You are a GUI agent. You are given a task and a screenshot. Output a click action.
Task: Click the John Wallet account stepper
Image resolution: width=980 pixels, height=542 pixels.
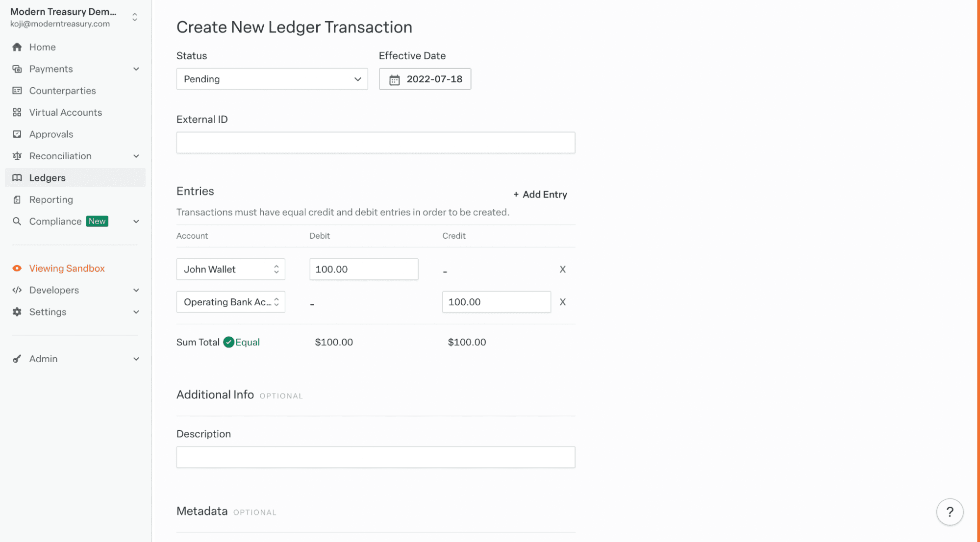pyautogui.click(x=276, y=269)
